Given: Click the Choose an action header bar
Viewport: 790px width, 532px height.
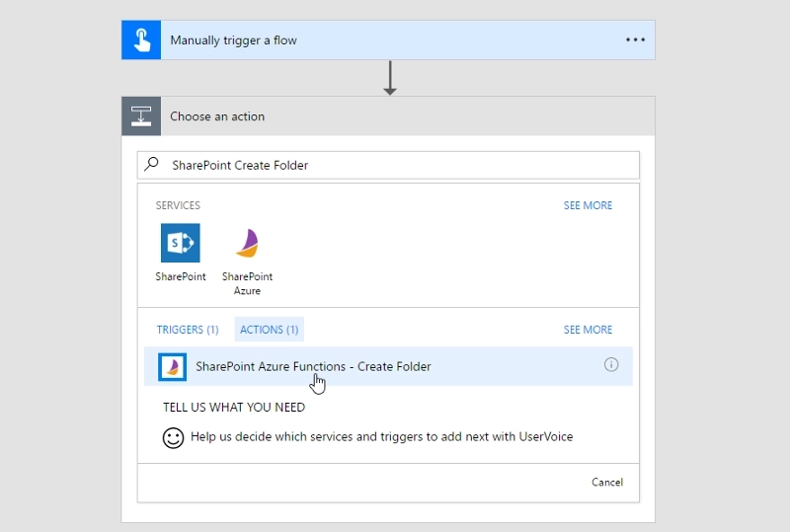Looking at the screenshot, I should 388,116.
